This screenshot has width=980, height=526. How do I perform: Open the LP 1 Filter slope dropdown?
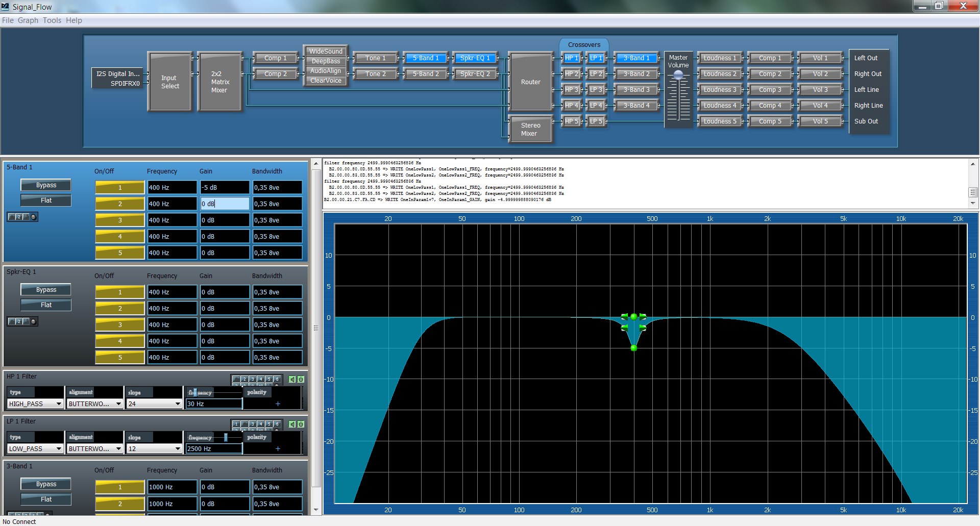click(178, 449)
